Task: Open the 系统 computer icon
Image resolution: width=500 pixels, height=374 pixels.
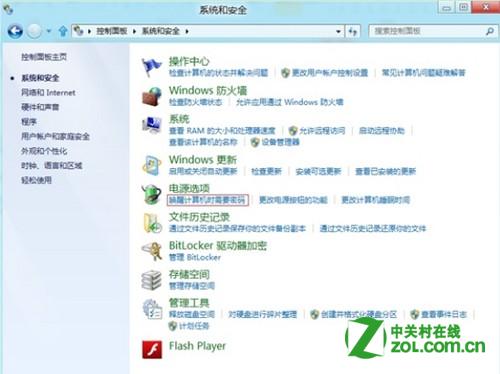Action: pos(152,125)
